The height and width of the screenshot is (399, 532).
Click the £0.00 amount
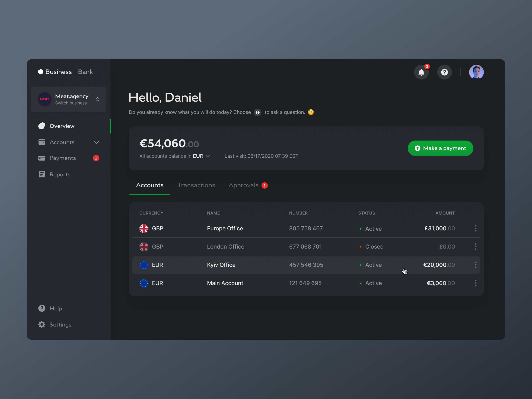coord(447,247)
